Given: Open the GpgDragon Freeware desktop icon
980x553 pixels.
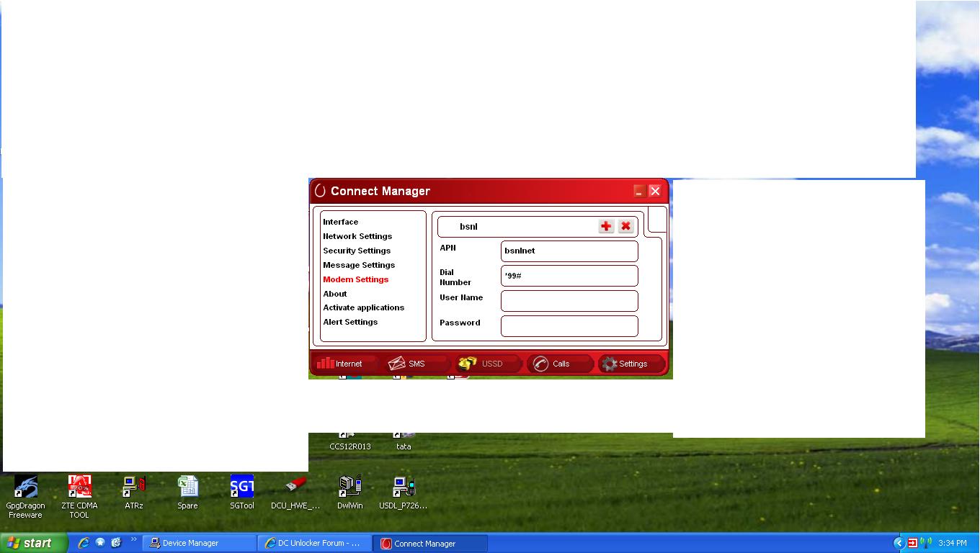Looking at the screenshot, I should 26,487.
